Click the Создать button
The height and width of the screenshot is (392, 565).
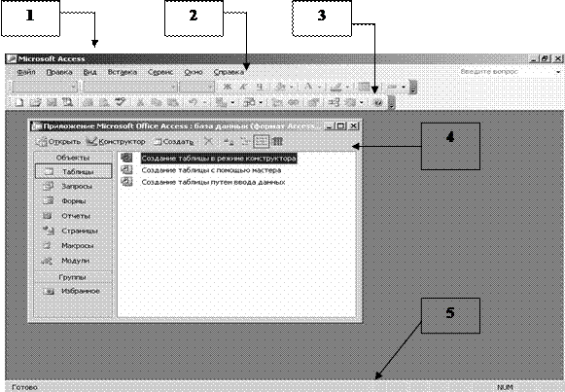tap(173, 142)
